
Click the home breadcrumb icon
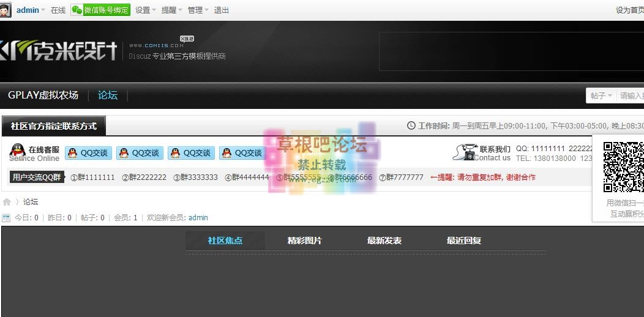point(7,202)
